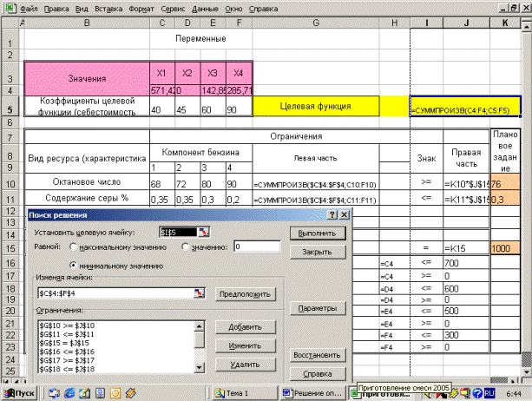Image resolution: width=532 pixels, height=401 pixels.
Task: Click the last quick launch icon
Action: [131, 393]
